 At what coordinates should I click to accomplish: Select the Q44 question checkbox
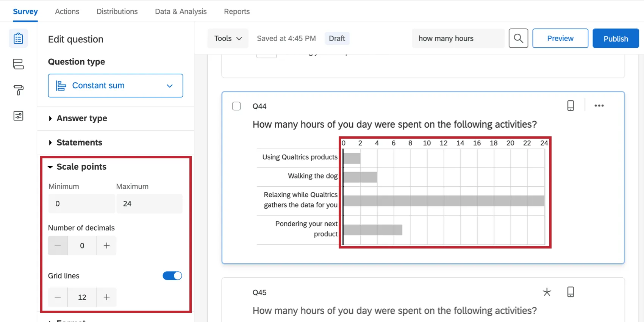coord(236,106)
